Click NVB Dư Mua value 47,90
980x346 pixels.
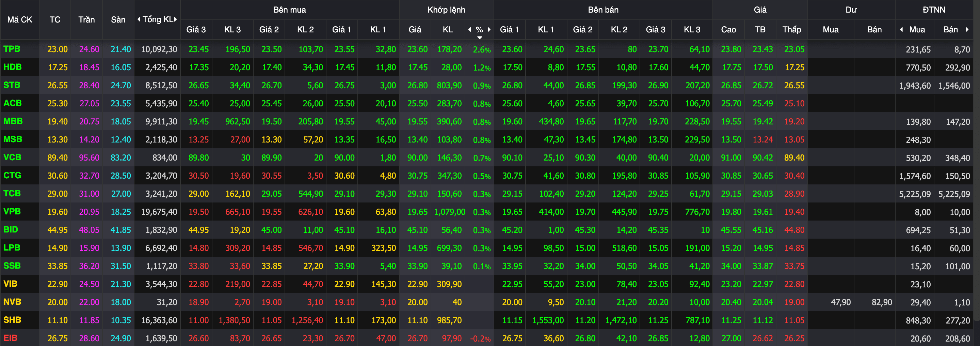(x=840, y=302)
